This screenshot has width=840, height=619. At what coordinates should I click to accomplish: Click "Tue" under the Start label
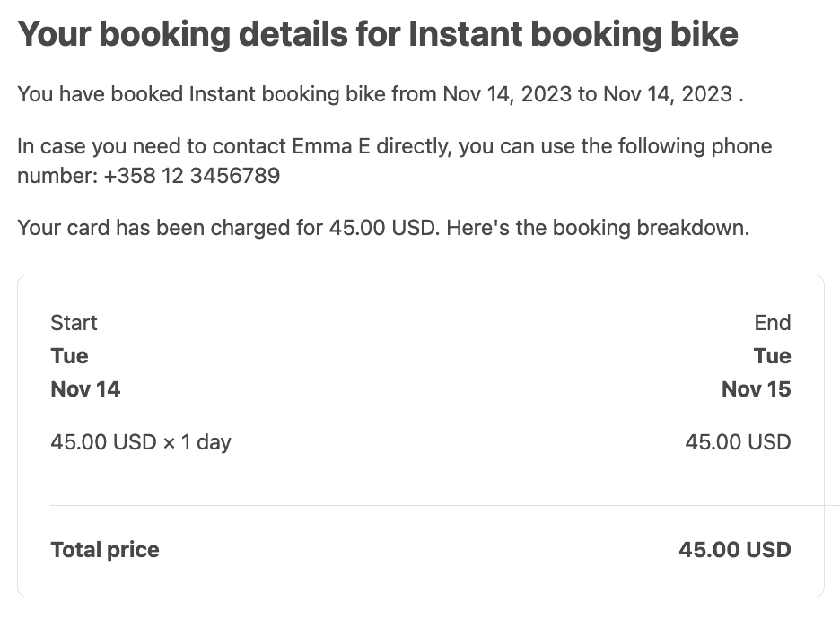coord(69,356)
